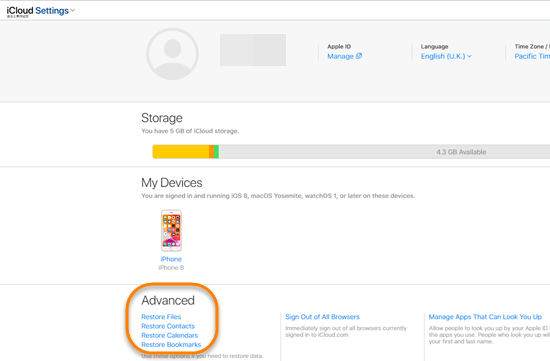Select the iPhone device thumbnail image
550x361 pixels.
click(x=171, y=230)
